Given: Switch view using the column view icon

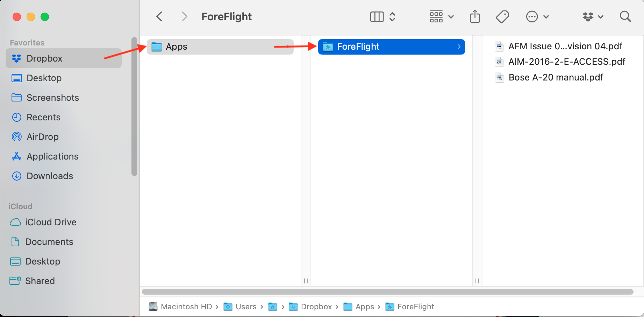Looking at the screenshot, I should (x=377, y=16).
